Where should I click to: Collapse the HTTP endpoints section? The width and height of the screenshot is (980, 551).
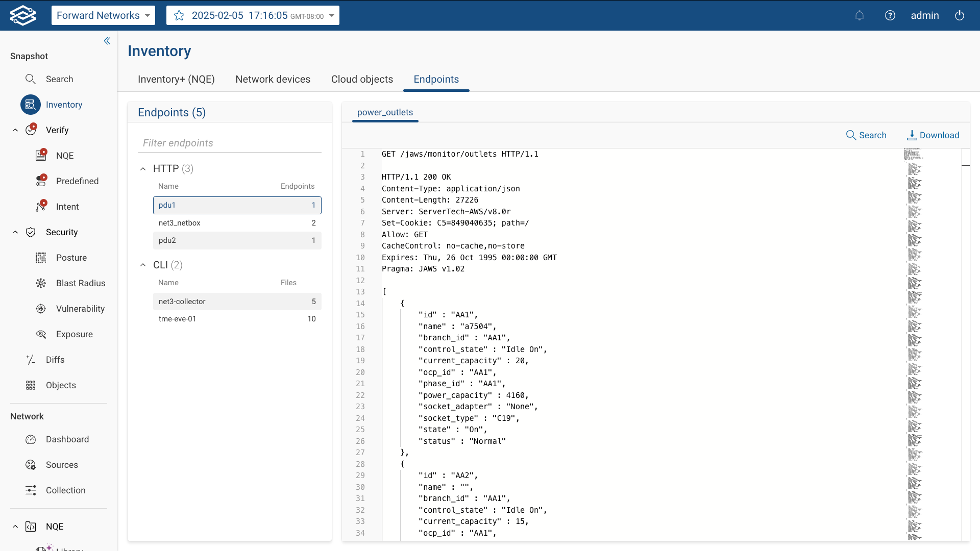coord(143,168)
